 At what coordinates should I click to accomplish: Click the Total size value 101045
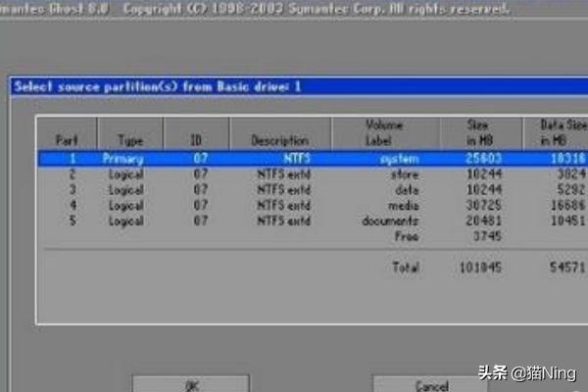(x=480, y=268)
